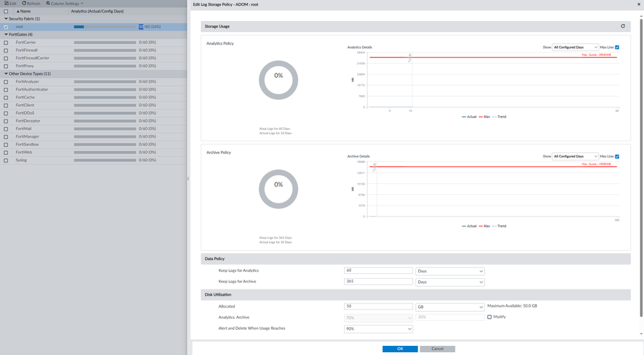The height and width of the screenshot is (355, 644).
Task: Close the Edit Log Storage Policy dialog
Action: (638, 4)
